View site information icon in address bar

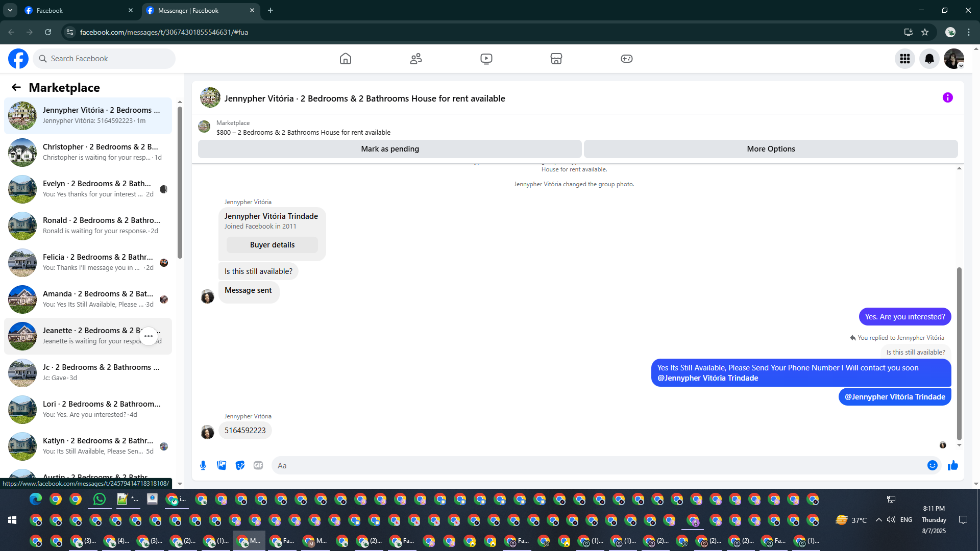pyautogui.click(x=70, y=32)
